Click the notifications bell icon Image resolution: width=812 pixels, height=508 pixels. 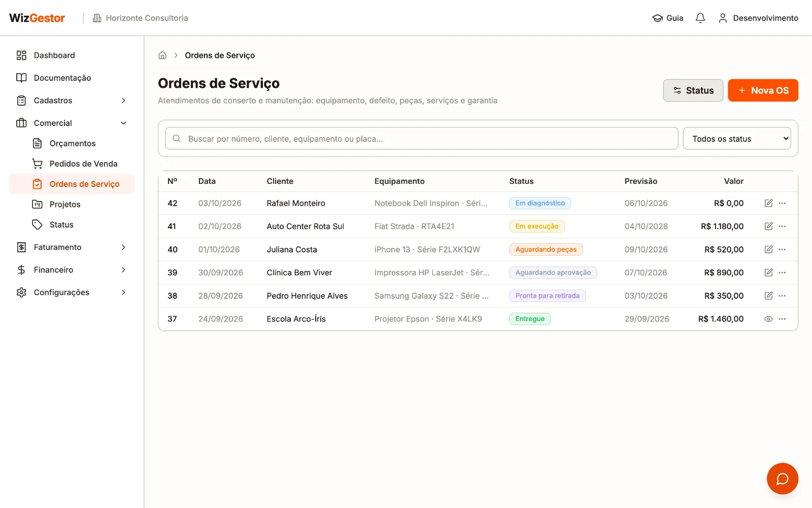click(700, 18)
